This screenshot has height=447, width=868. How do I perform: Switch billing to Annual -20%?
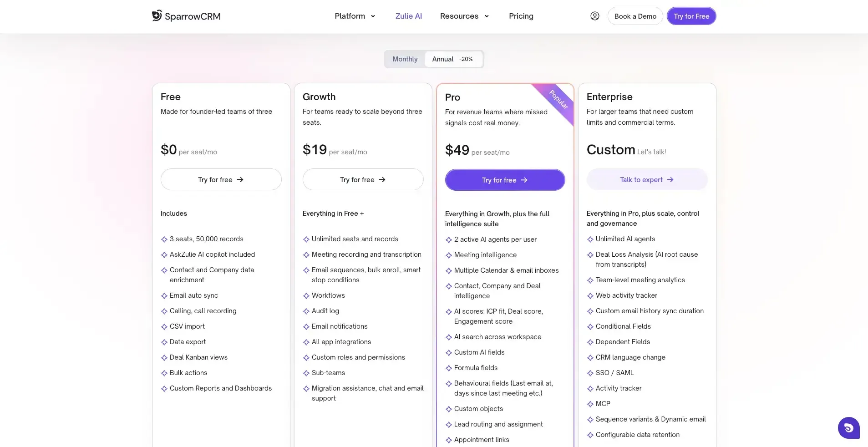(x=453, y=59)
